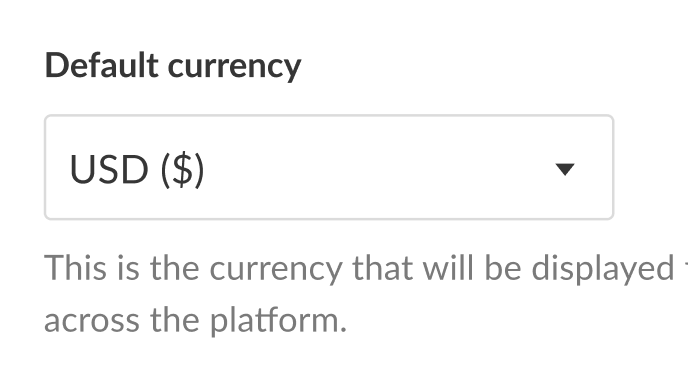Click the dropdown arrow beside USD ($)
This screenshot has width=688, height=376.
(x=565, y=169)
